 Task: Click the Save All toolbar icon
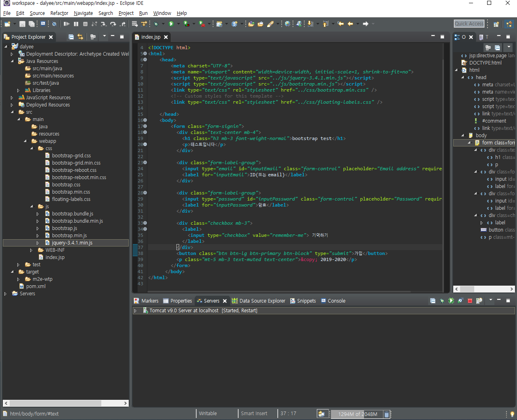(31, 24)
